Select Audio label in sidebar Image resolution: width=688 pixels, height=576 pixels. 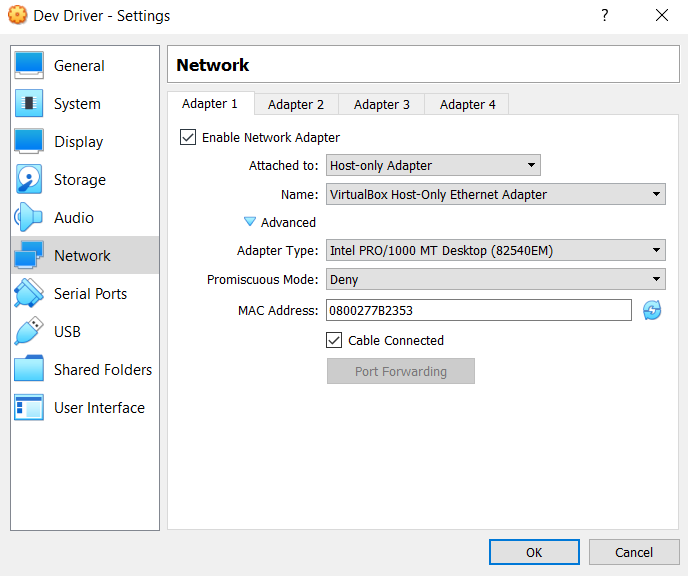click(74, 218)
